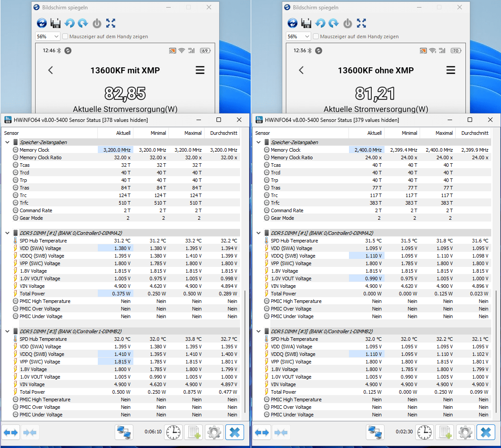Collapse DDR5 DIMM [#1] group in left HWiNFO

point(8,233)
